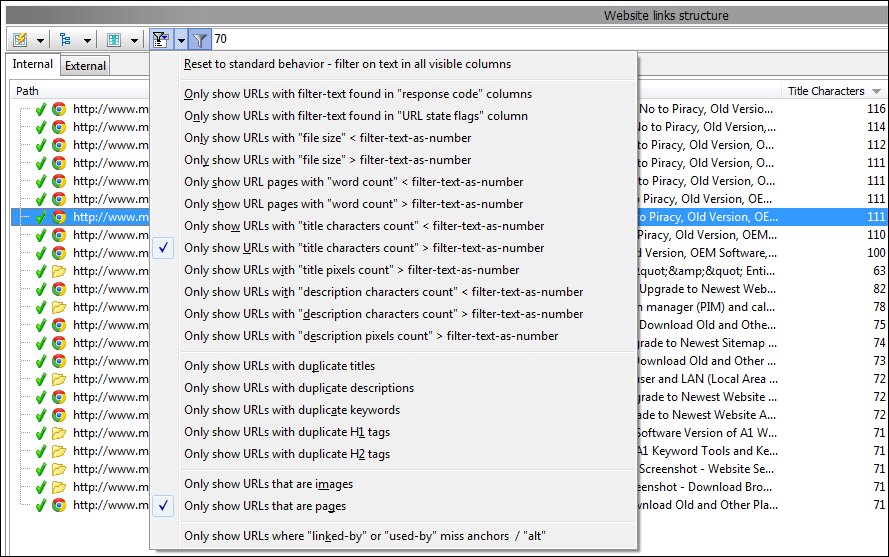This screenshot has width=889, height=557.
Task: Click the yellow folder icon in the row ending with 63
Action: [x=59, y=271]
